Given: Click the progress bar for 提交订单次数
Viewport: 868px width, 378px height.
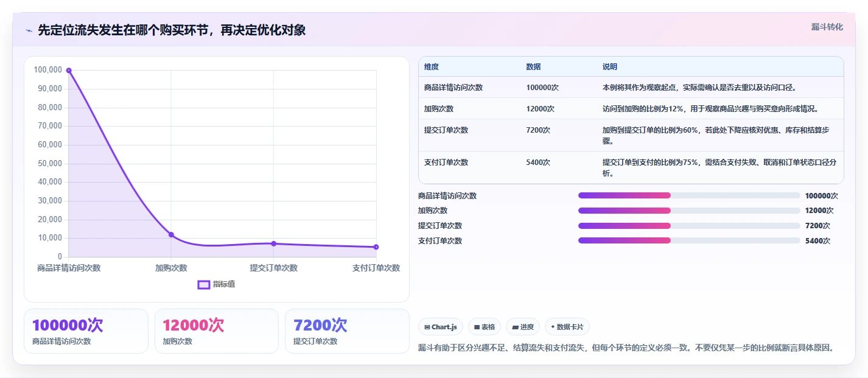Looking at the screenshot, I should pyautogui.click(x=689, y=226).
